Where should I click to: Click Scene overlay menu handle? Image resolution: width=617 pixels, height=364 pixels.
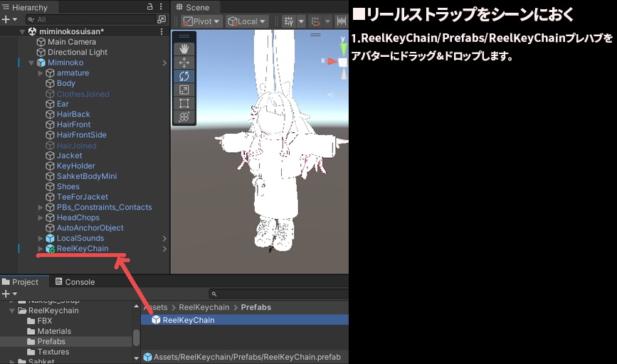point(315,35)
